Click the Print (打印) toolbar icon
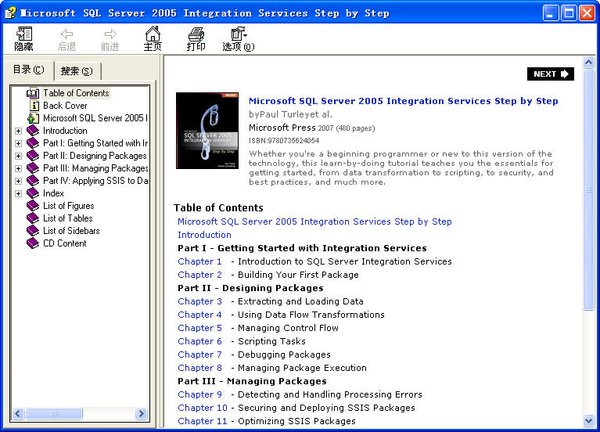 point(196,37)
